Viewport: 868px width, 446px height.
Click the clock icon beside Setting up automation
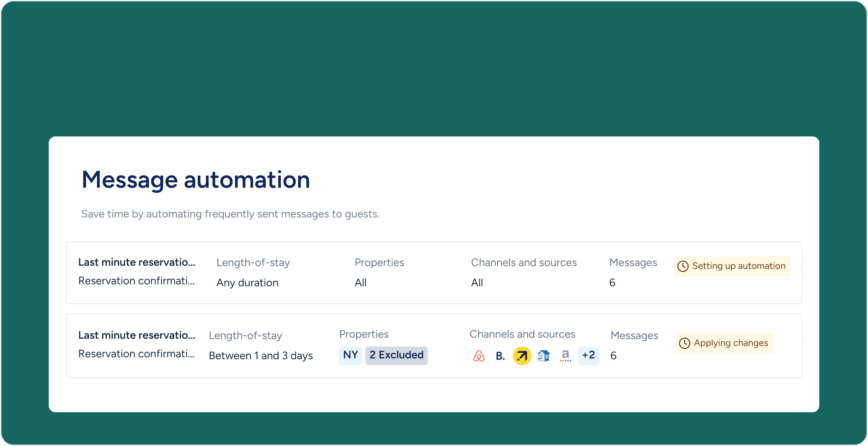coord(683,266)
